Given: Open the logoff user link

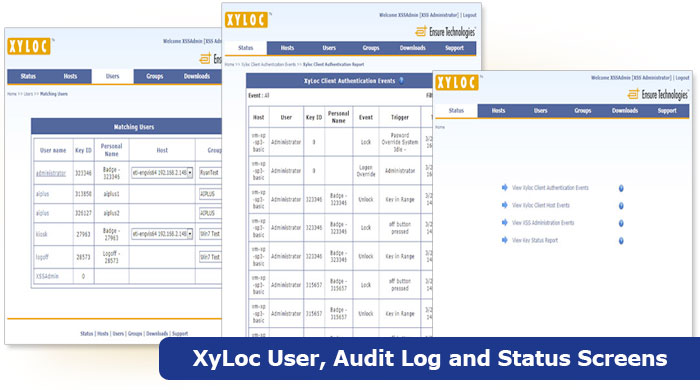Looking at the screenshot, I should [42, 257].
